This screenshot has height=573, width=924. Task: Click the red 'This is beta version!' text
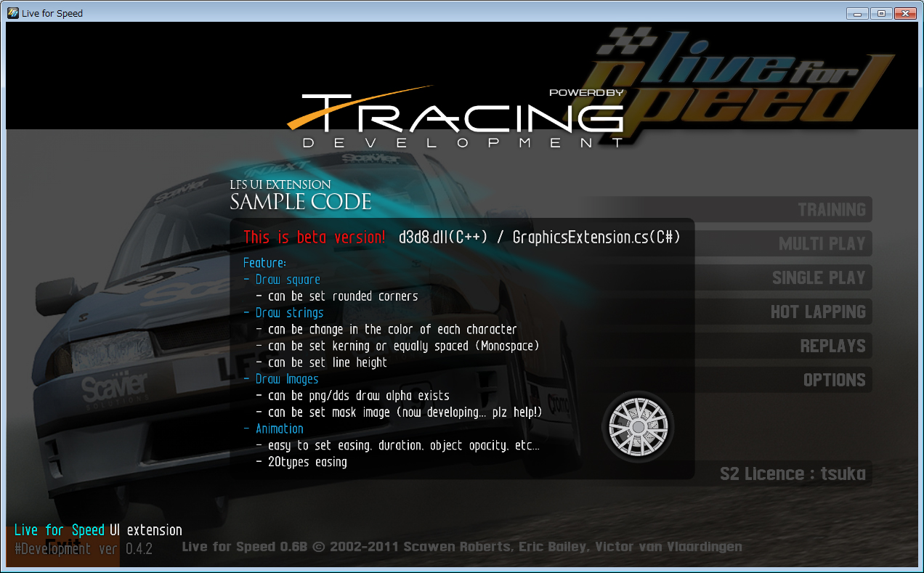(x=315, y=237)
